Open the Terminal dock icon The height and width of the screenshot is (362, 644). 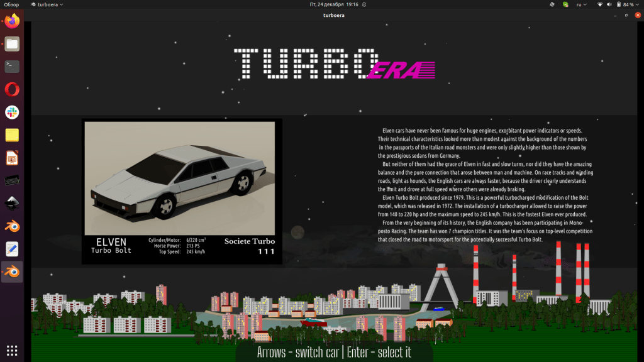pos(12,66)
